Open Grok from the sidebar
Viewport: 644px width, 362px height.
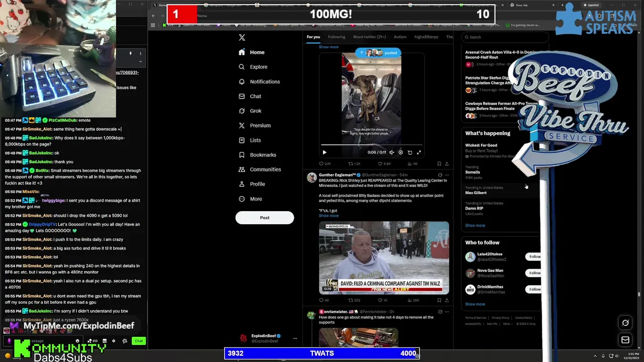click(250, 111)
